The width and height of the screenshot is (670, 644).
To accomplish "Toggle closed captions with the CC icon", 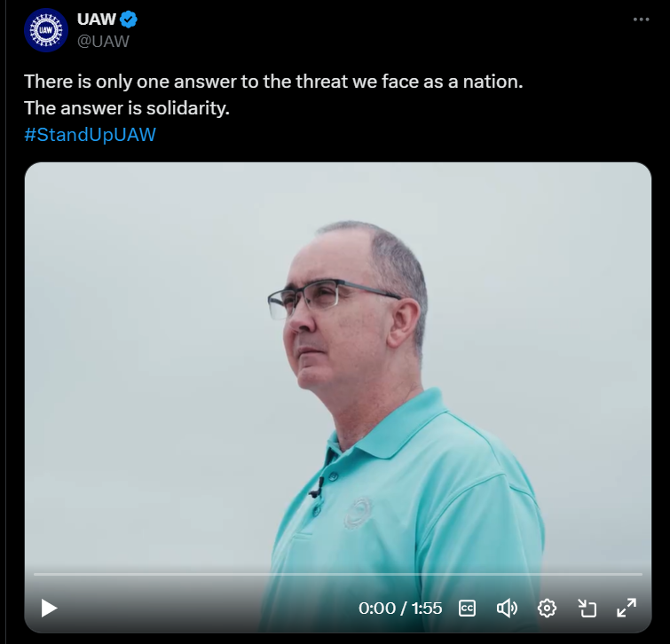I will (x=467, y=609).
